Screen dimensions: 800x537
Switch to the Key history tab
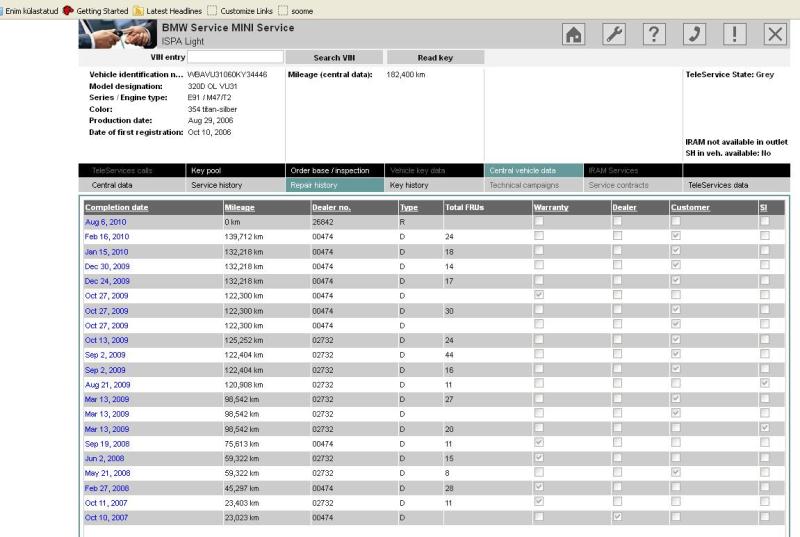point(409,185)
